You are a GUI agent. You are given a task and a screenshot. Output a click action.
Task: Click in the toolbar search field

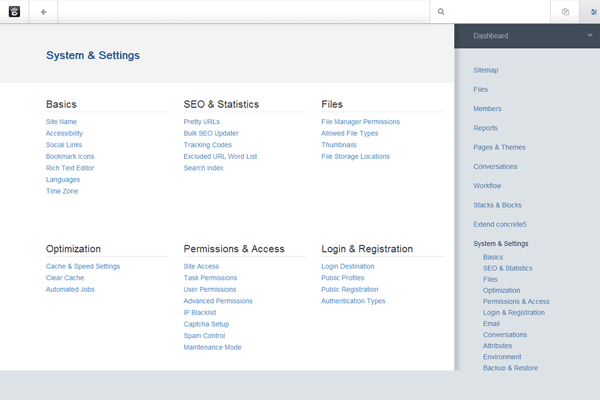point(500,12)
